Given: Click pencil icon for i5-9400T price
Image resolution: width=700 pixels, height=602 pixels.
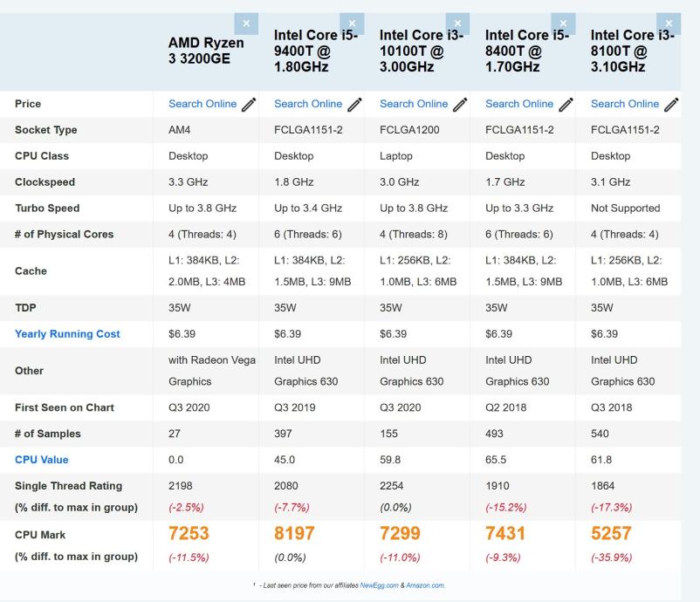Looking at the screenshot, I should [x=354, y=105].
